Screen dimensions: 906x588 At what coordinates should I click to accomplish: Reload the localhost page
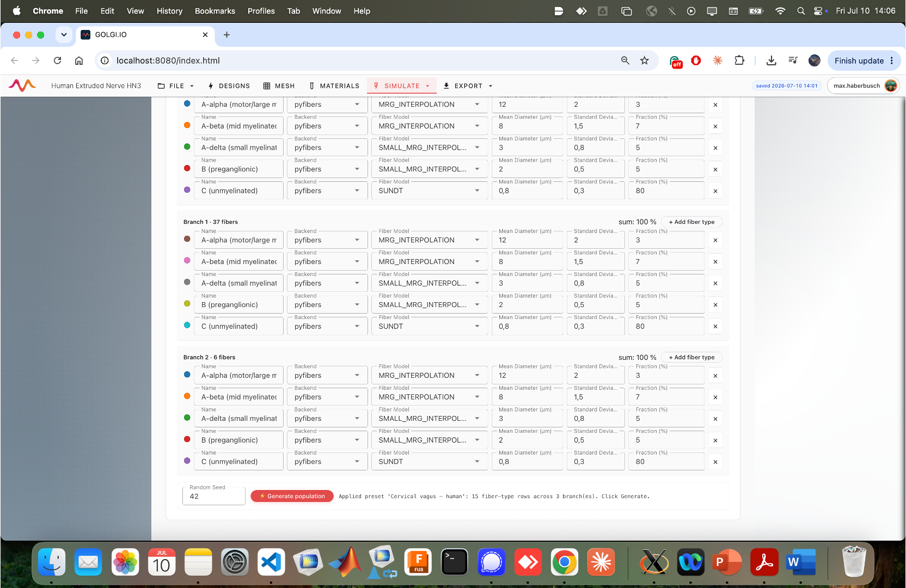[57, 60]
